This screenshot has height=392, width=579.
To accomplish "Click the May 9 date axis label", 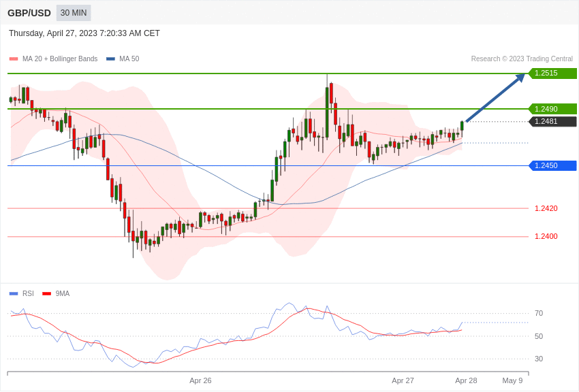I will tap(512, 380).
